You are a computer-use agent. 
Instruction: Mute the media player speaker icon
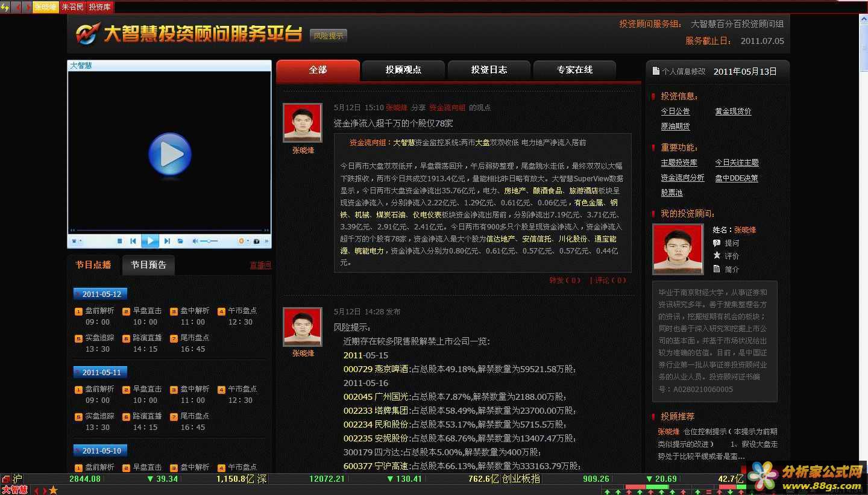tap(195, 241)
